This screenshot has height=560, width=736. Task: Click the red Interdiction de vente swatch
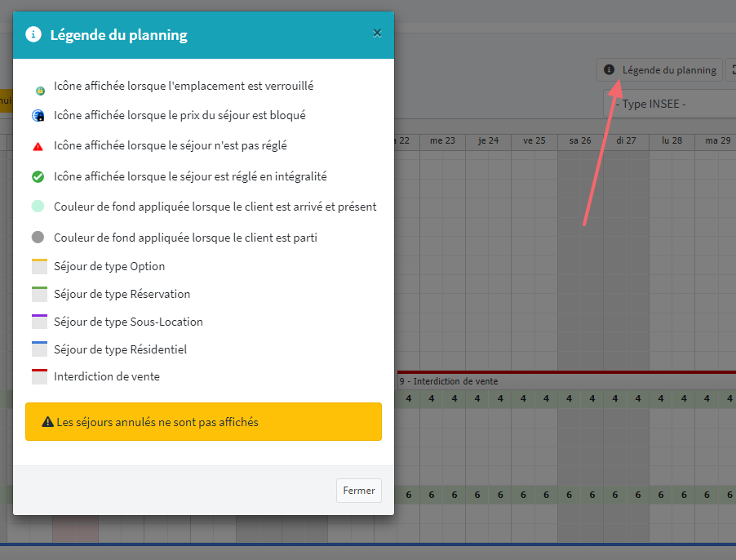[x=39, y=377]
